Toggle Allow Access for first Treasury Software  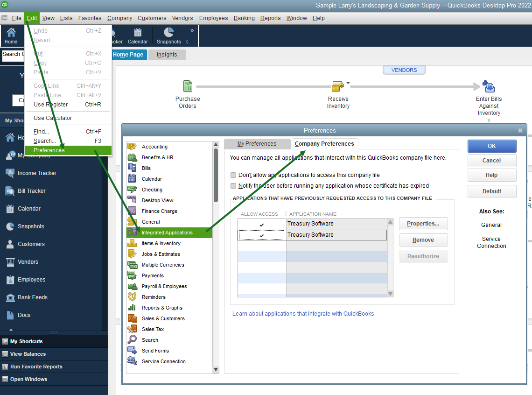coord(262,224)
